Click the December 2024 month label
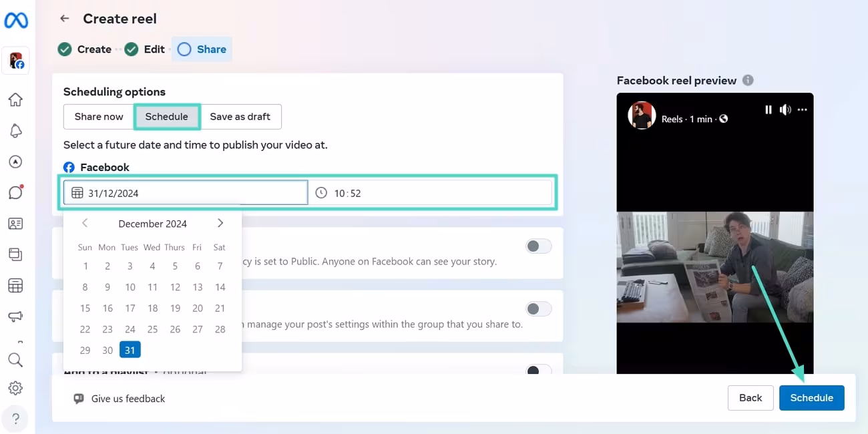The image size is (868, 434). click(152, 224)
